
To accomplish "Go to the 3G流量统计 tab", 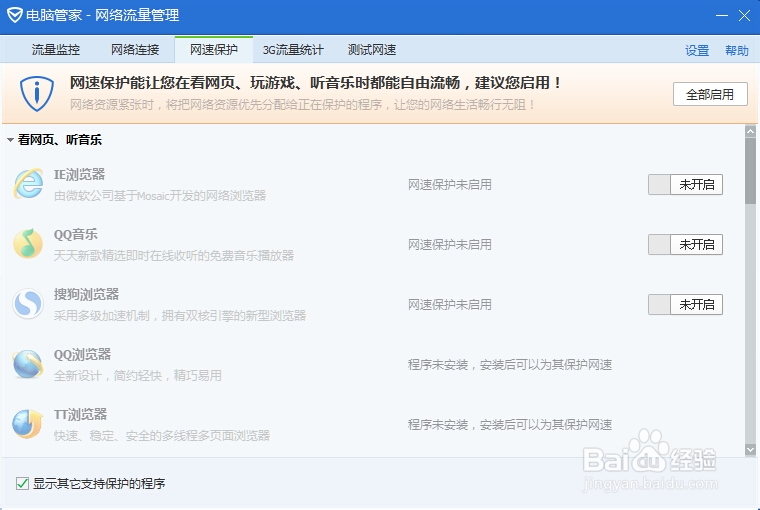I will click(x=293, y=49).
